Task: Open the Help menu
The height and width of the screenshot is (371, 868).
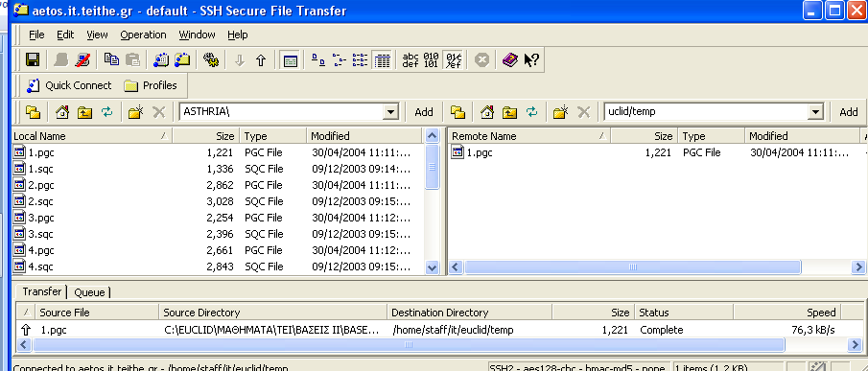Action: [x=238, y=35]
